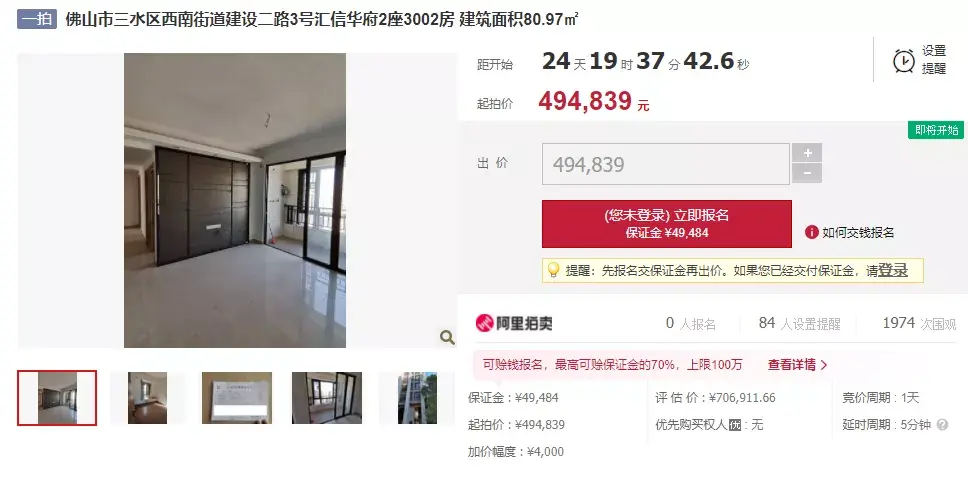
Task: Click the help icon next to 5分钟
Action: 942,425
